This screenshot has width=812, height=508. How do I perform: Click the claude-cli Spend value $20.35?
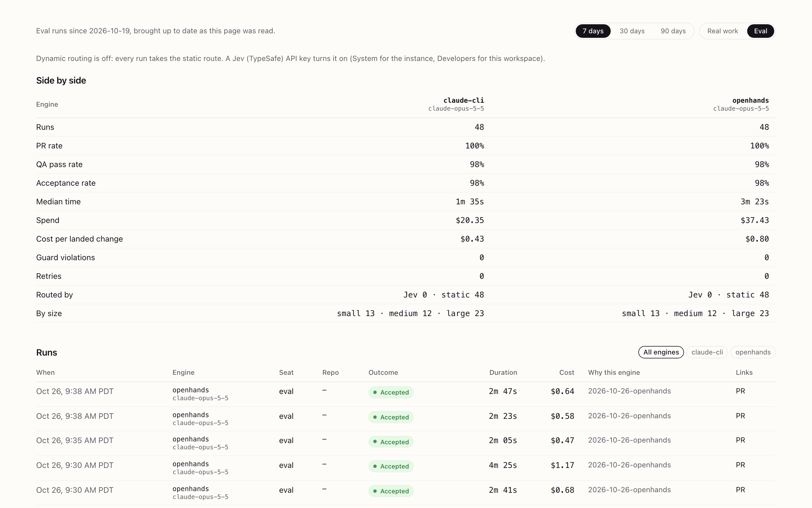click(x=470, y=220)
